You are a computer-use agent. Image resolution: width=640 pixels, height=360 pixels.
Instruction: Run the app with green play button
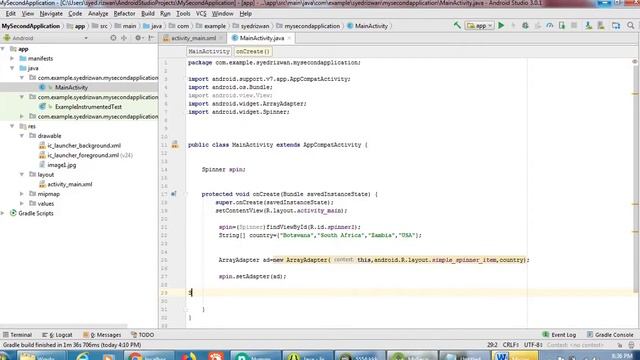[501, 26]
